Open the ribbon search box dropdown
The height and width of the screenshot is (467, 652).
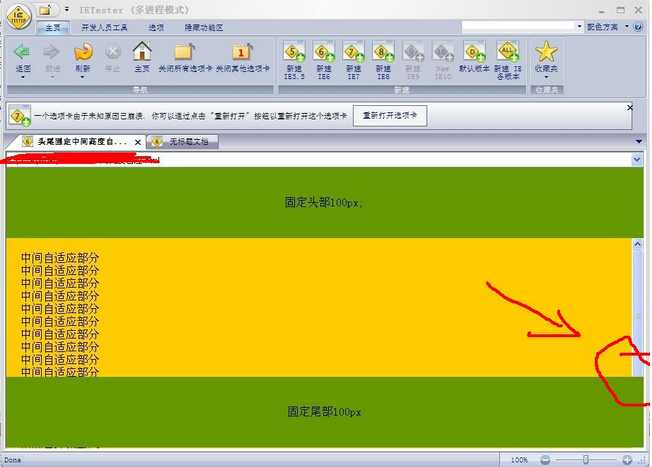coord(579,27)
